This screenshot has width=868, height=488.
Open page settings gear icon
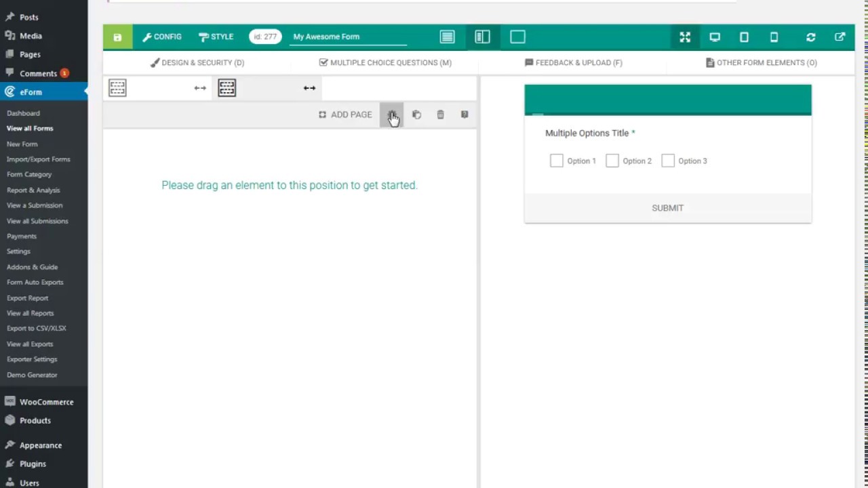point(391,115)
